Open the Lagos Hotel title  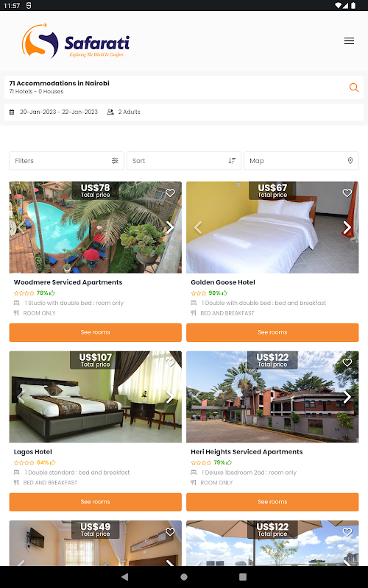(x=33, y=452)
